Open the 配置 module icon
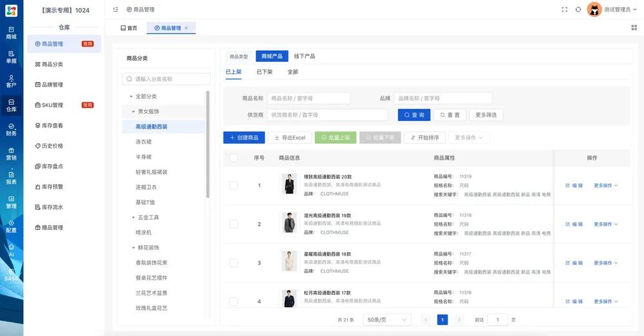 [11, 227]
